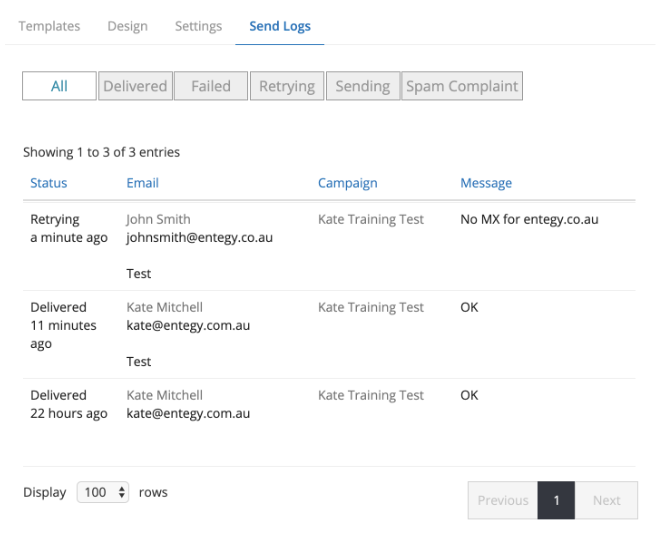
Task: Filter logs by Spam Complaint
Action: pos(462,86)
